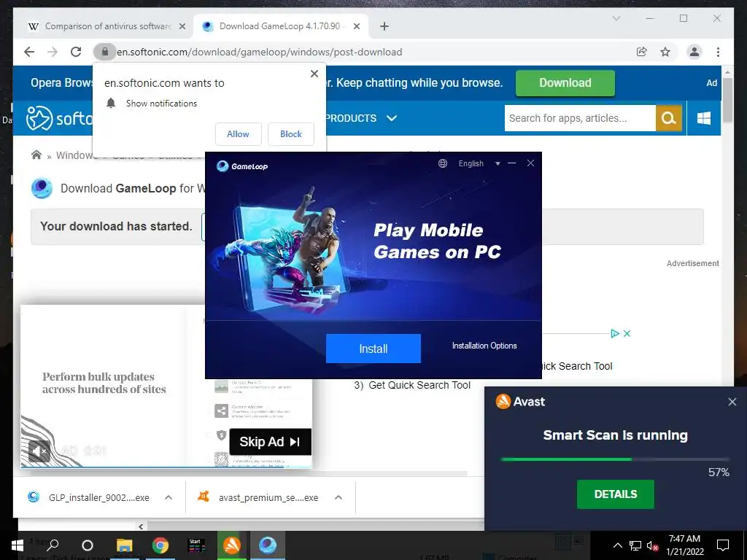
Task: Click the muted volume tray icon
Action: tap(652, 545)
